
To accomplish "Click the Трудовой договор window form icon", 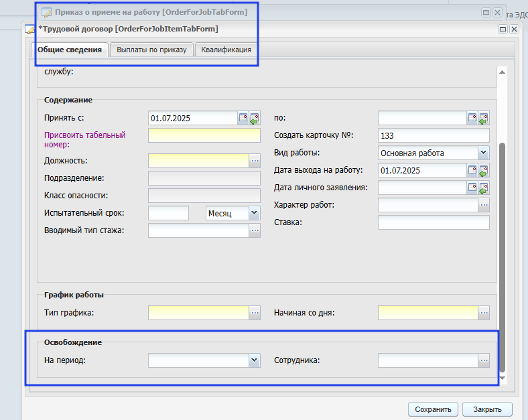I will pyautogui.click(x=30, y=29).
